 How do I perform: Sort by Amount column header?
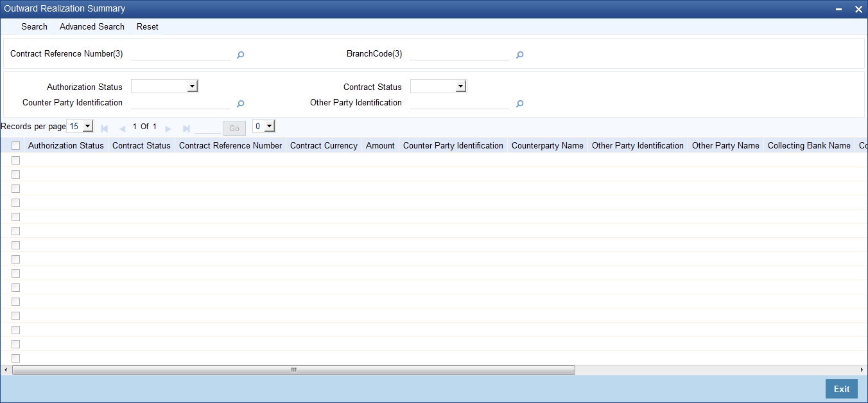click(x=380, y=146)
